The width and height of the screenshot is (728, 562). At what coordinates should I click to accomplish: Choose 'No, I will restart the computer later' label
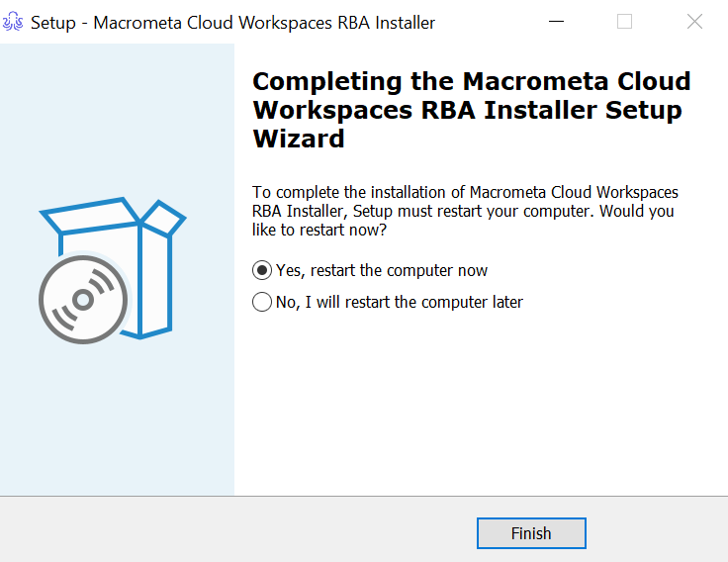399,302
